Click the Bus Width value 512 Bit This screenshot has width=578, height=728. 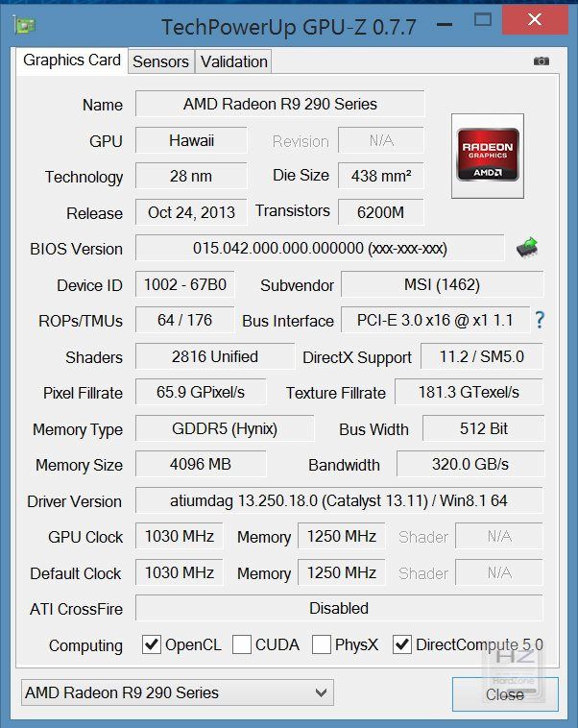(483, 428)
